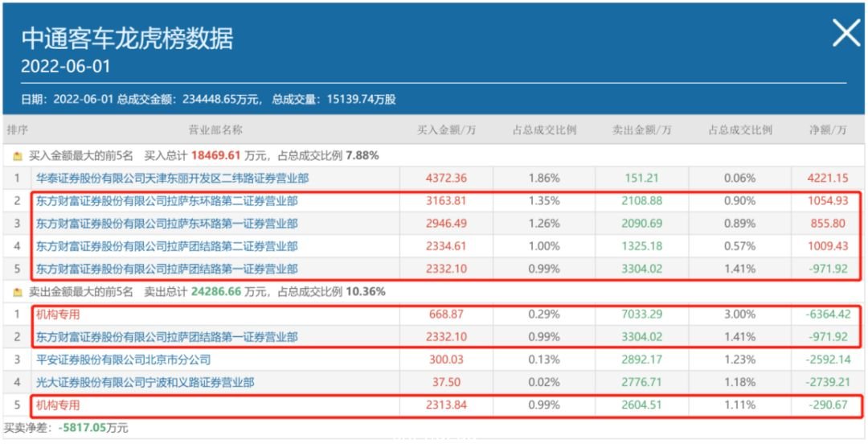The height and width of the screenshot is (444, 868).
Task: Open 机构专用 link with net -6364.42
Action: (x=58, y=314)
